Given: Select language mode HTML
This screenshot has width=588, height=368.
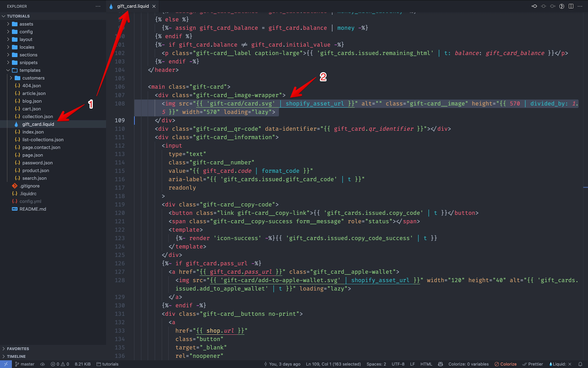Looking at the screenshot, I should click(426, 364).
